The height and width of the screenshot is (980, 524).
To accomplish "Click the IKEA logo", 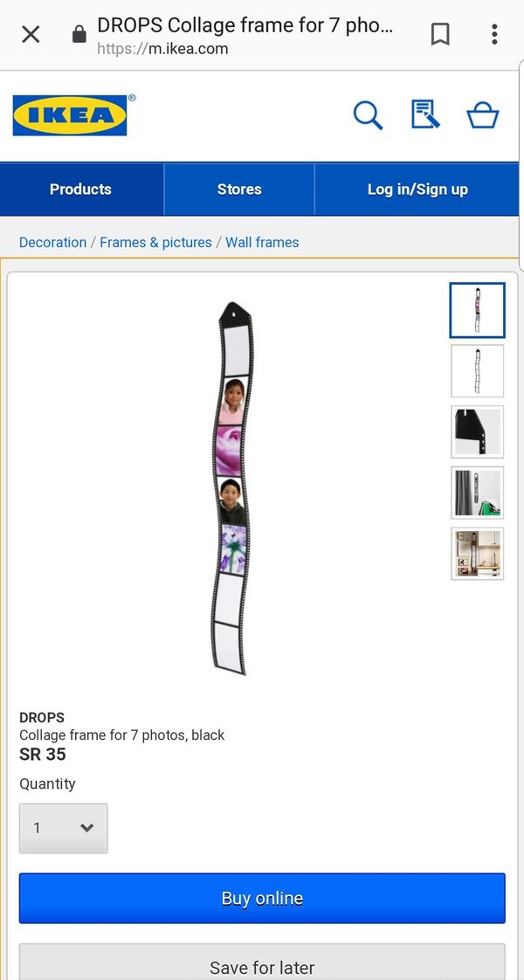I will pyautogui.click(x=70, y=115).
